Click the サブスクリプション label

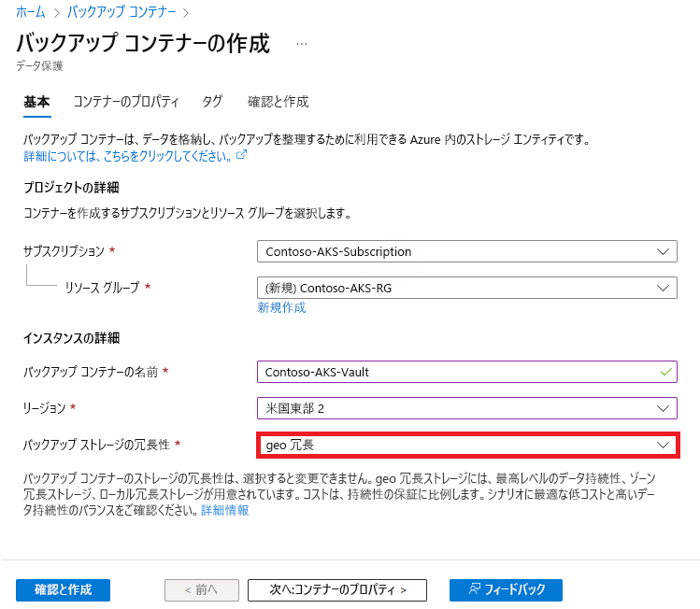(64, 251)
